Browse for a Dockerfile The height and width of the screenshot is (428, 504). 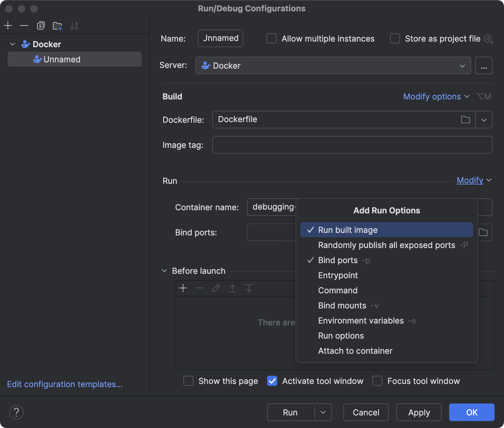466,120
